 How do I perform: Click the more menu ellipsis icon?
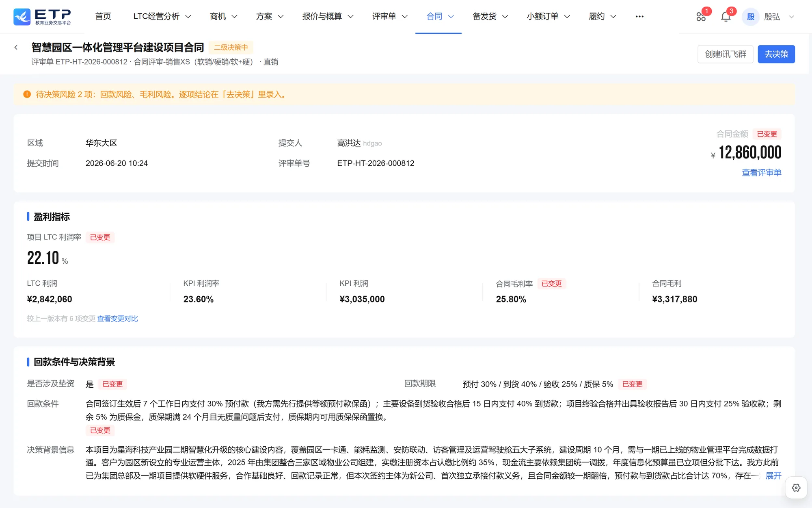pyautogui.click(x=639, y=17)
